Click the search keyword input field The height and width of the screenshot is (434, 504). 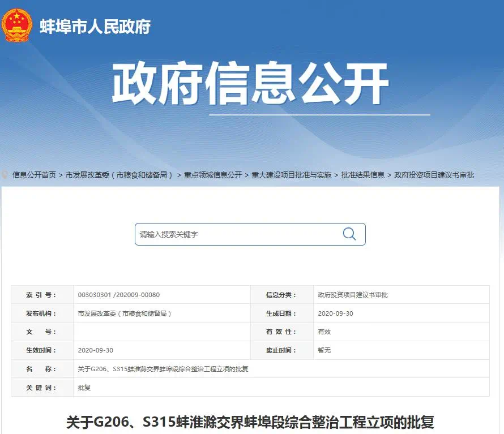tap(250, 234)
